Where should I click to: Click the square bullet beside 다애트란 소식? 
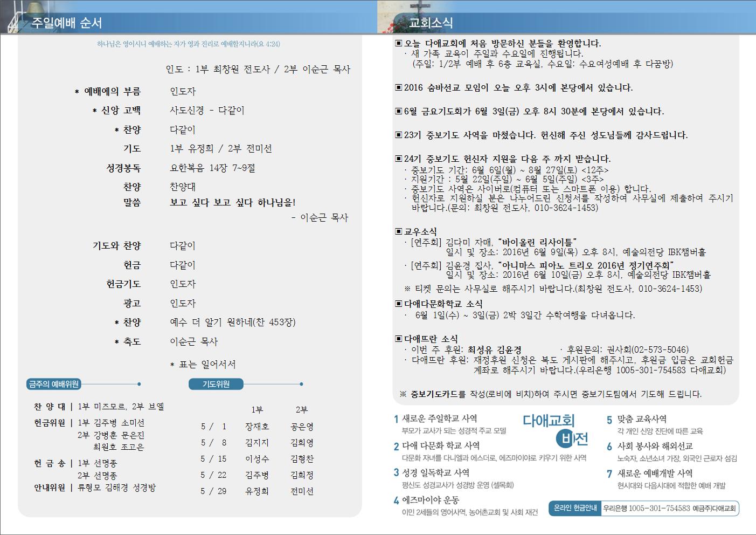click(399, 339)
